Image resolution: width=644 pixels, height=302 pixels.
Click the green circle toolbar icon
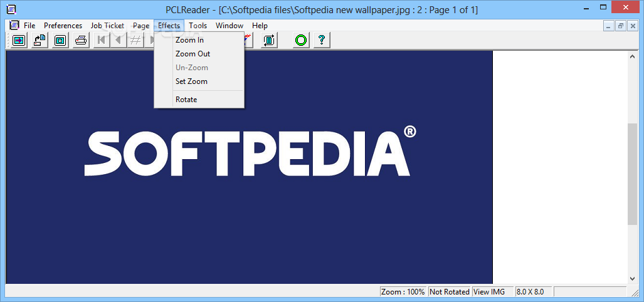point(301,40)
